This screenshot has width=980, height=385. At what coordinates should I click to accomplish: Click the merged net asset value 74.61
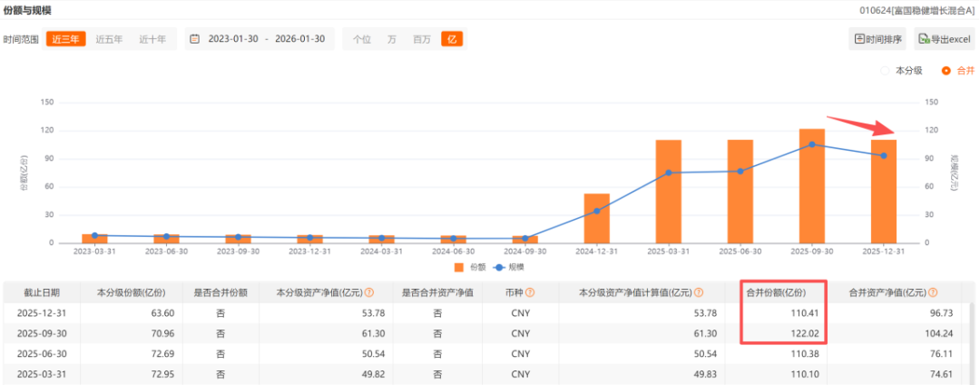pos(941,374)
